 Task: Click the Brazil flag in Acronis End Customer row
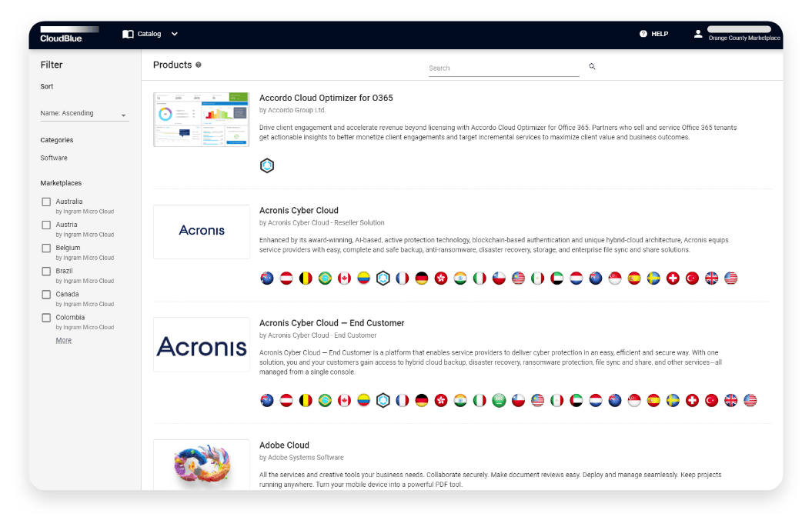[326, 400]
